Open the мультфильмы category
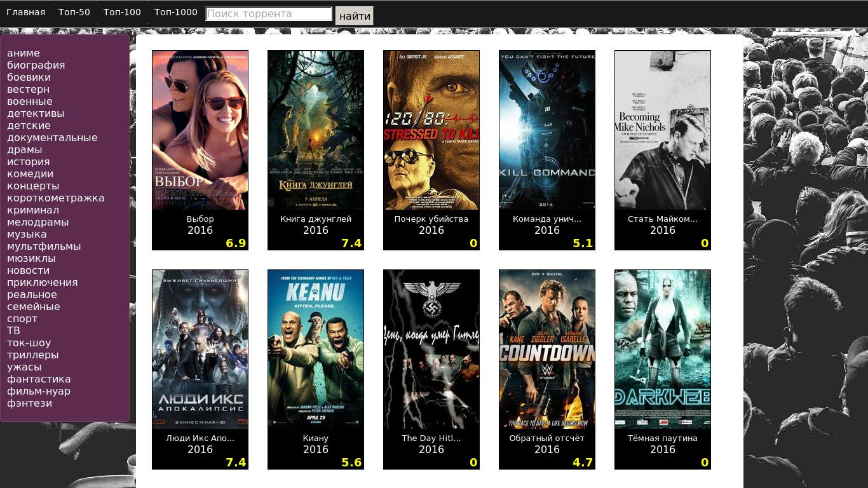The height and width of the screenshot is (488, 868). click(44, 247)
